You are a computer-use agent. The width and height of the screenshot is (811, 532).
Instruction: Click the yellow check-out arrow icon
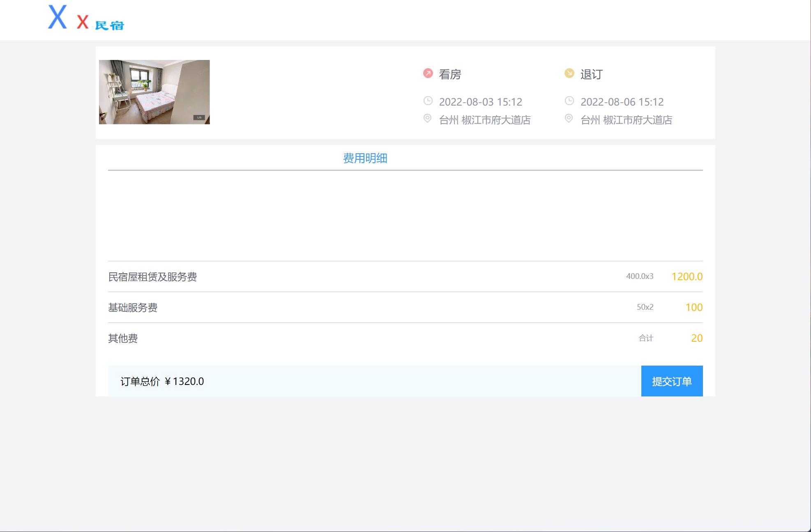pyautogui.click(x=569, y=73)
